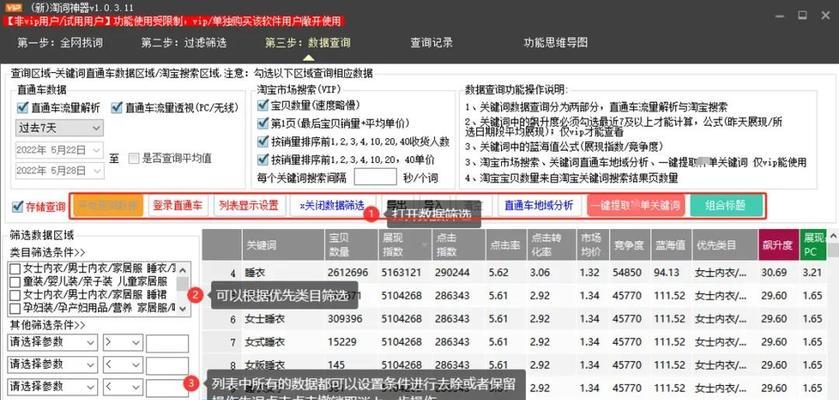Sort by 优先类目 column header
Viewport: 839px width, 400px height.
[724, 245]
